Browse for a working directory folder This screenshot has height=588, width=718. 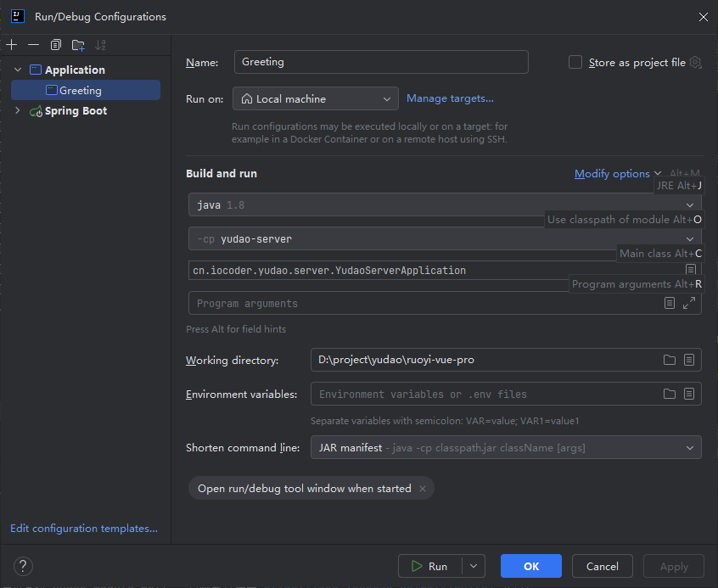coord(670,360)
